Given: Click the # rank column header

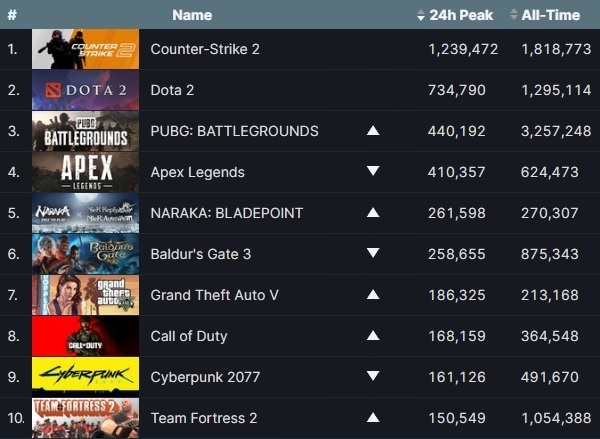Looking at the screenshot, I should 12,15.
